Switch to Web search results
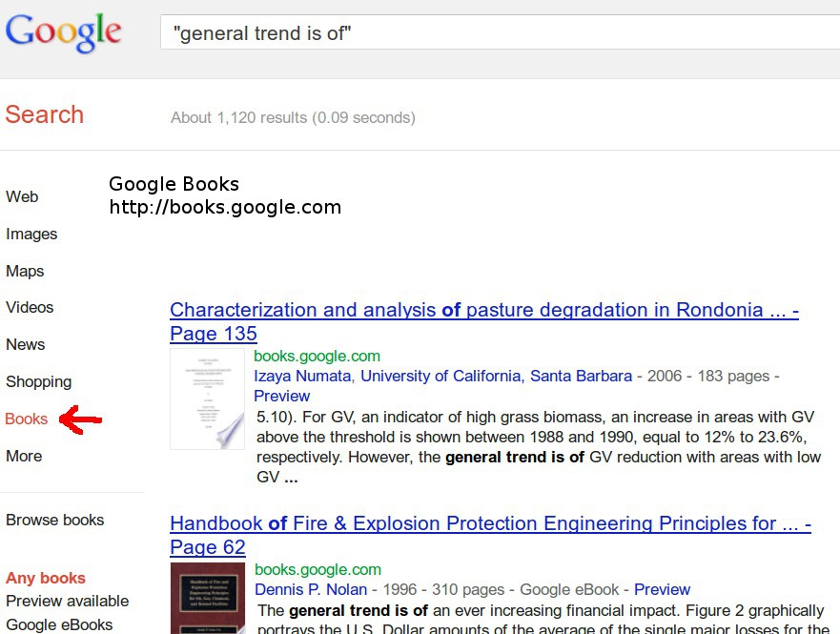The image size is (840, 634). (x=22, y=196)
